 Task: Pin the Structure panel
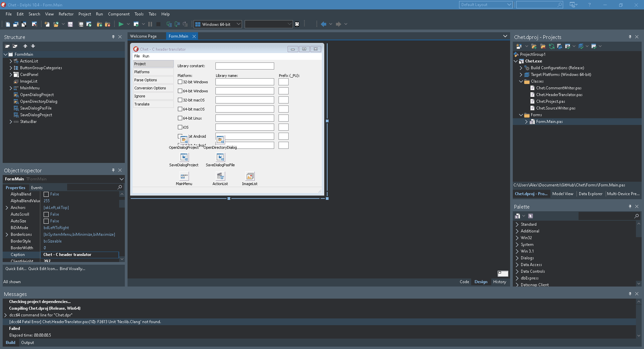[113, 37]
